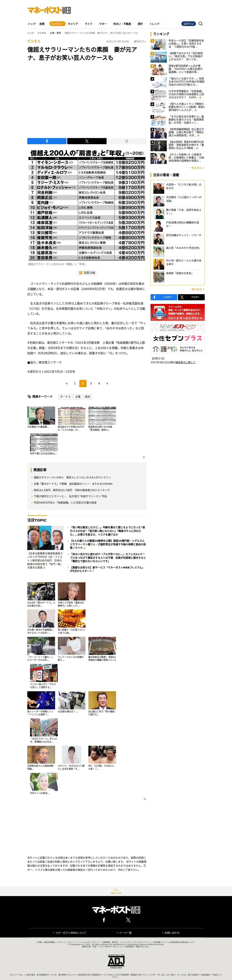
Task: Go to previous page arrow
Action: [66, 384]
